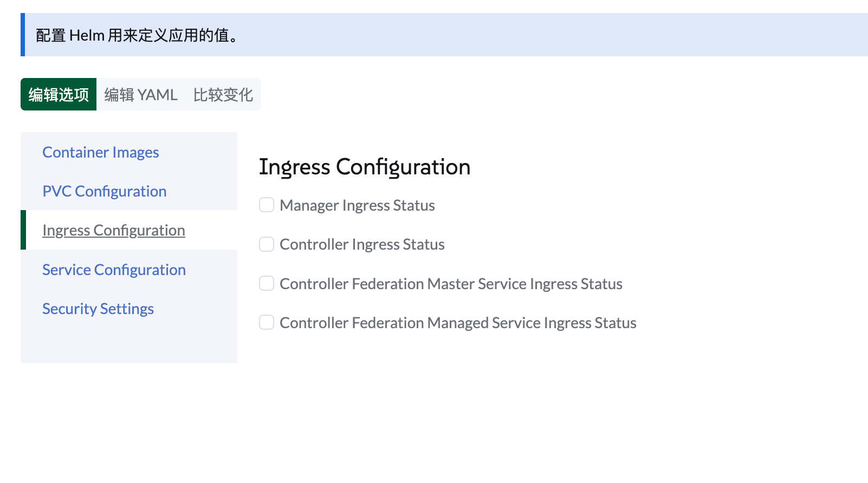Navigate to Service Configuration section
This screenshot has width=868, height=483.
click(x=114, y=270)
